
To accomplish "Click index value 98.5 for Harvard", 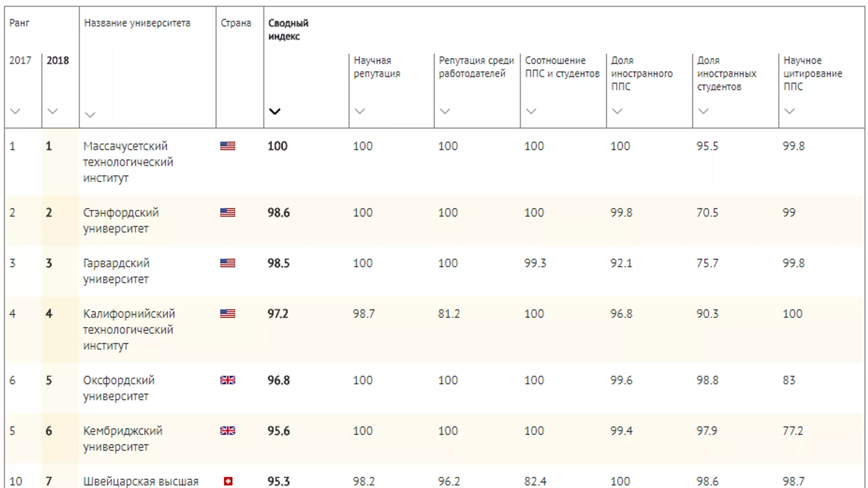I will 278,263.
